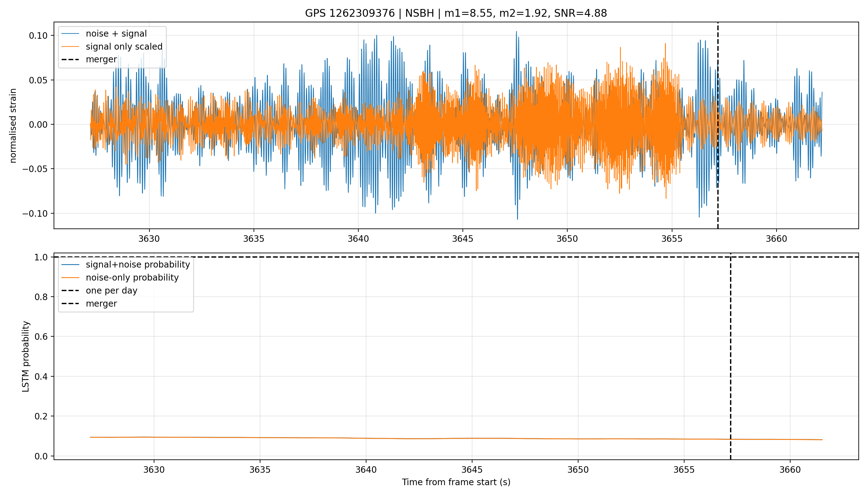Click the 0.8 tick on the probability axis
Viewport: 868px width, 496px height.
point(41,297)
